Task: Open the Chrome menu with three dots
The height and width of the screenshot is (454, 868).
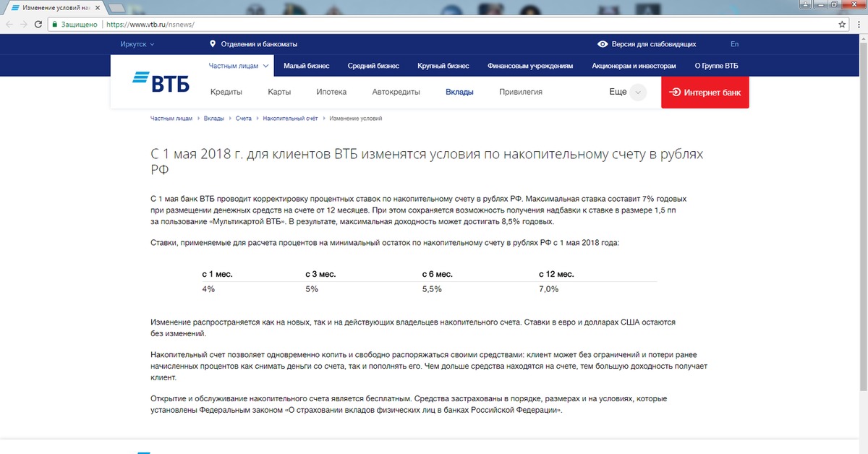Action: tap(859, 24)
